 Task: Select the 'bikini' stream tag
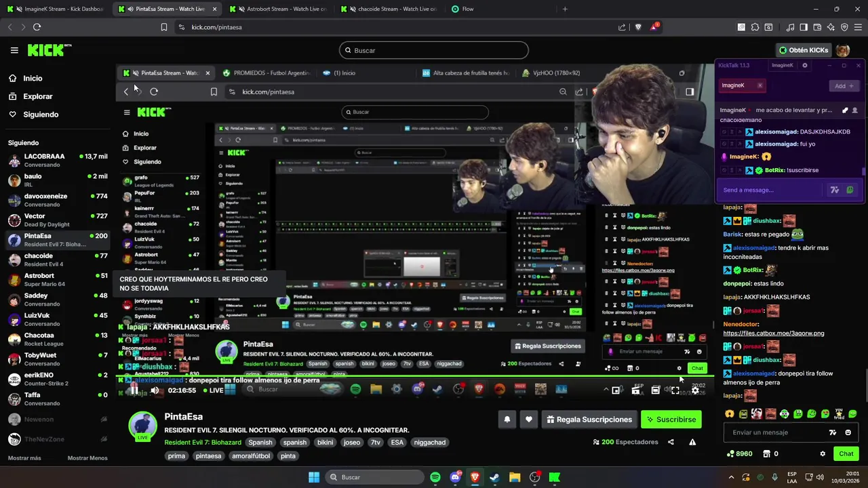[x=325, y=443]
